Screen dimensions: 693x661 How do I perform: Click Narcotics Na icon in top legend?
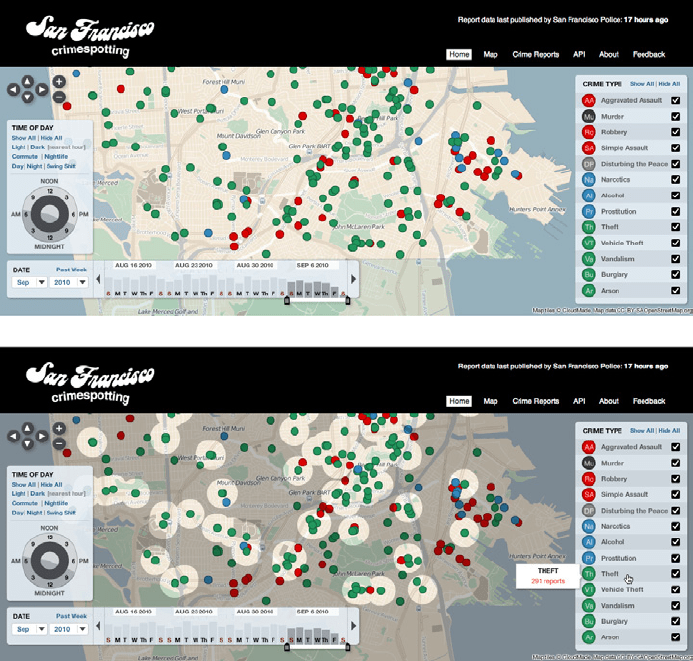[588, 179]
